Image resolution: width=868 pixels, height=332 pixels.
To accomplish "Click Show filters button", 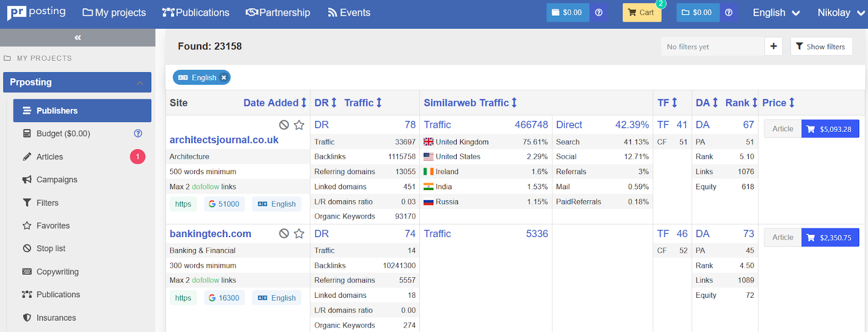I will point(821,47).
